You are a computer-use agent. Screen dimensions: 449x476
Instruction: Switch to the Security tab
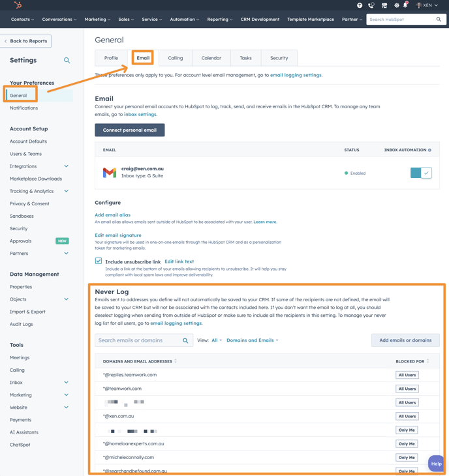tap(279, 58)
